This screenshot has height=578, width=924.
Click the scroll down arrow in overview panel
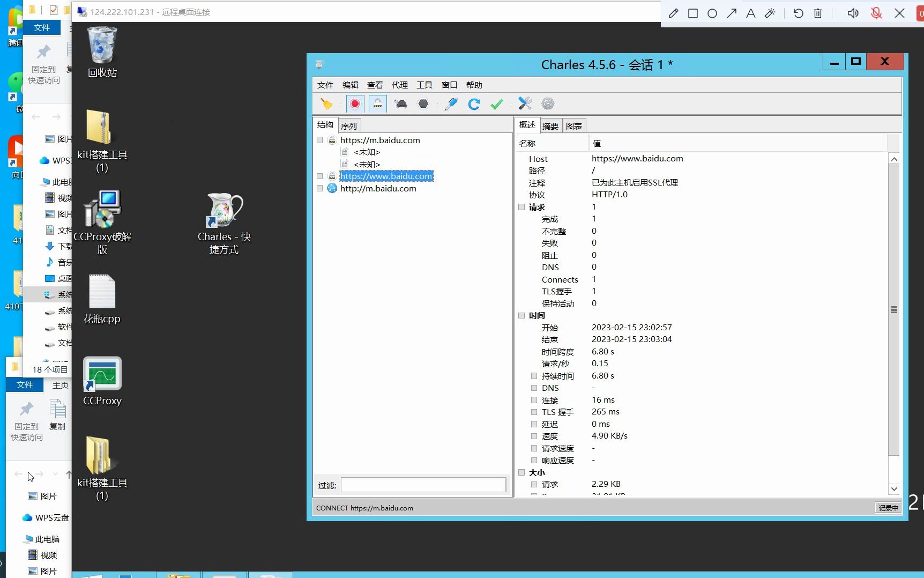click(x=894, y=489)
